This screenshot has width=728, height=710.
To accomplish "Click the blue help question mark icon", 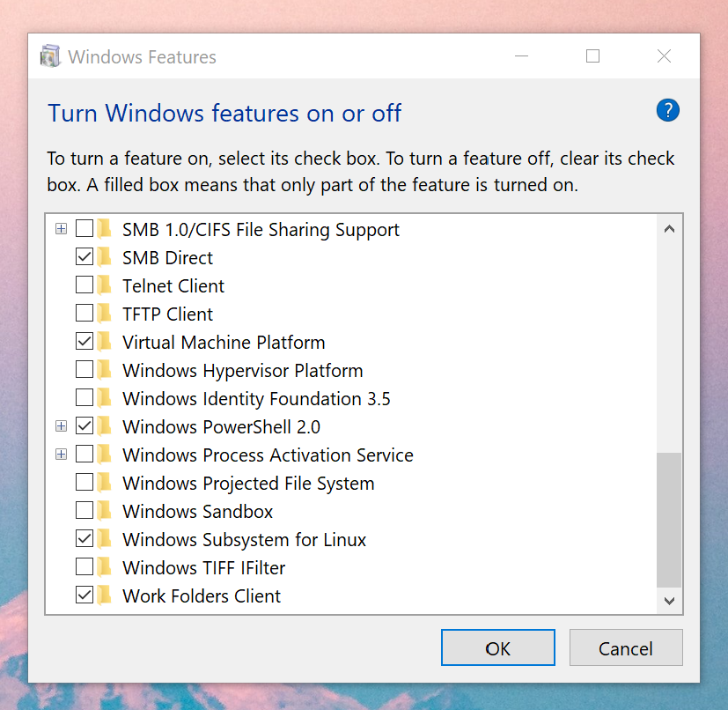I will [667, 111].
